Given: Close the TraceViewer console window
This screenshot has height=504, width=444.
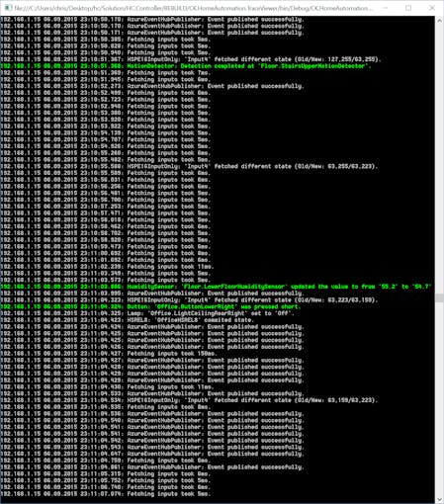Looking at the screenshot, I should point(432,8).
